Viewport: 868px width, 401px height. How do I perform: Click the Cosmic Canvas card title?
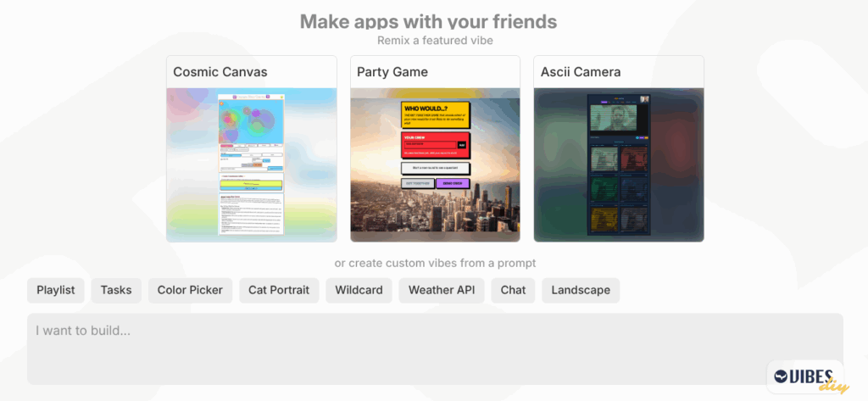click(x=220, y=72)
